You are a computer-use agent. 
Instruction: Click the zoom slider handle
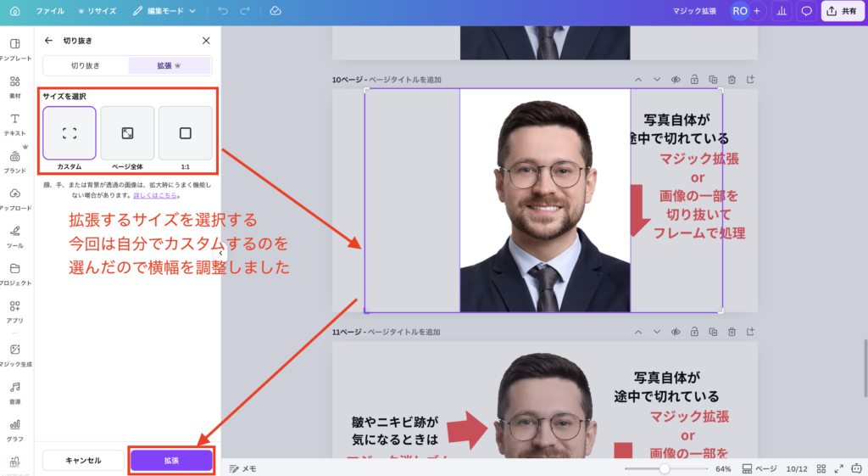(x=665, y=468)
